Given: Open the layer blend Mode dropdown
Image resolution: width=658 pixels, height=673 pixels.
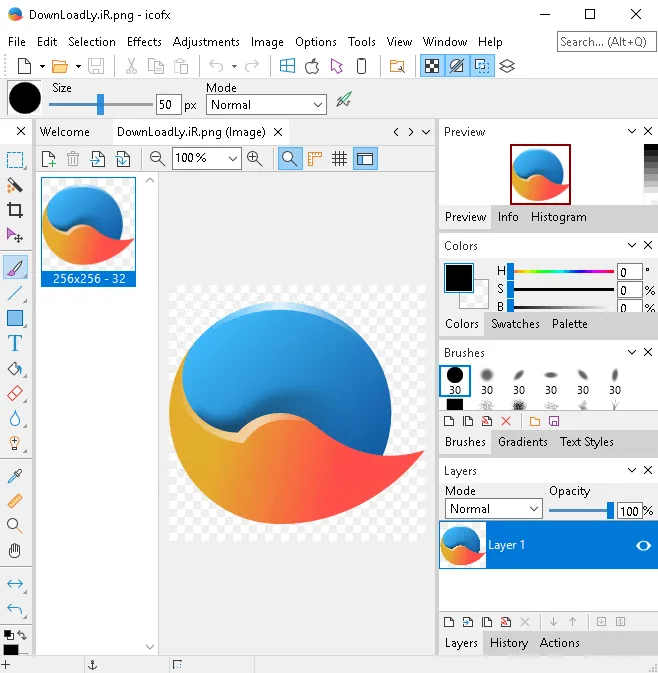Looking at the screenshot, I should click(494, 509).
